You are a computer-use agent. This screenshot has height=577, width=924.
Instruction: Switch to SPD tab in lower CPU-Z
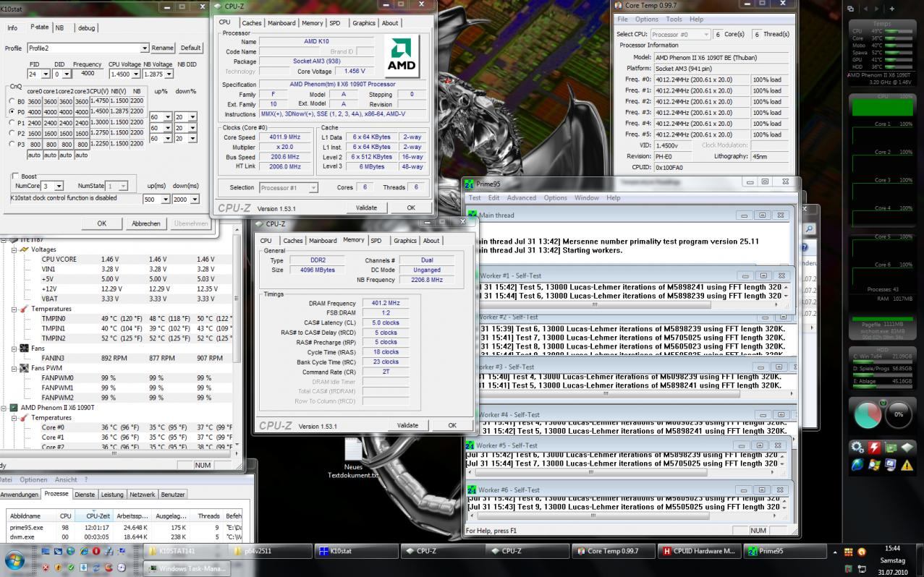(376, 241)
